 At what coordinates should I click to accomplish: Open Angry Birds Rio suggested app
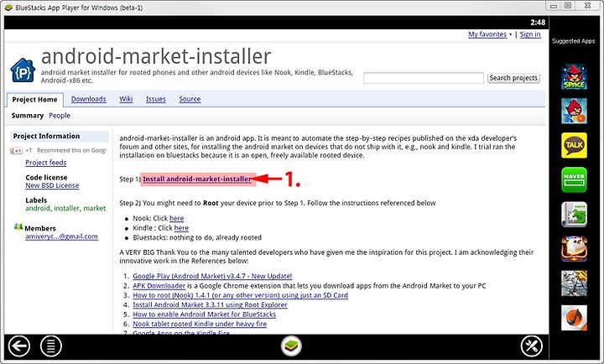point(574,111)
